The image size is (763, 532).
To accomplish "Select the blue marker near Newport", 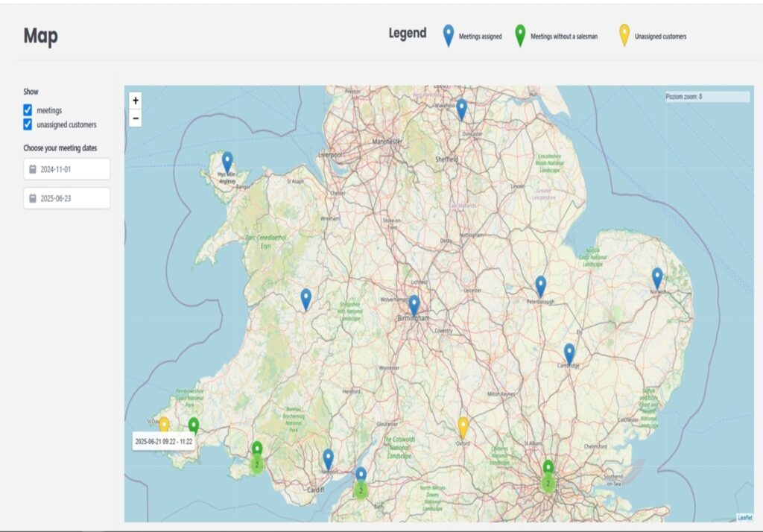I will tap(328, 458).
